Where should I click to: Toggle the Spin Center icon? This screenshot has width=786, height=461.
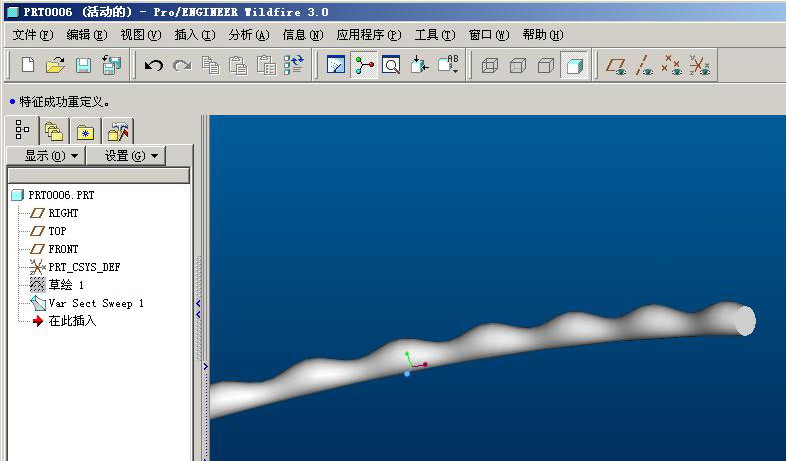coord(364,65)
